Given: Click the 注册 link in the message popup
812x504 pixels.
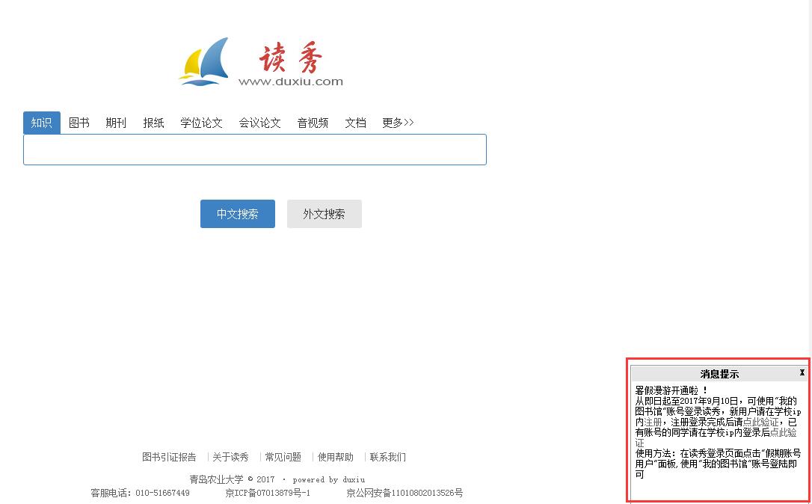Looking at the screenshot, I should coord(653,422).
